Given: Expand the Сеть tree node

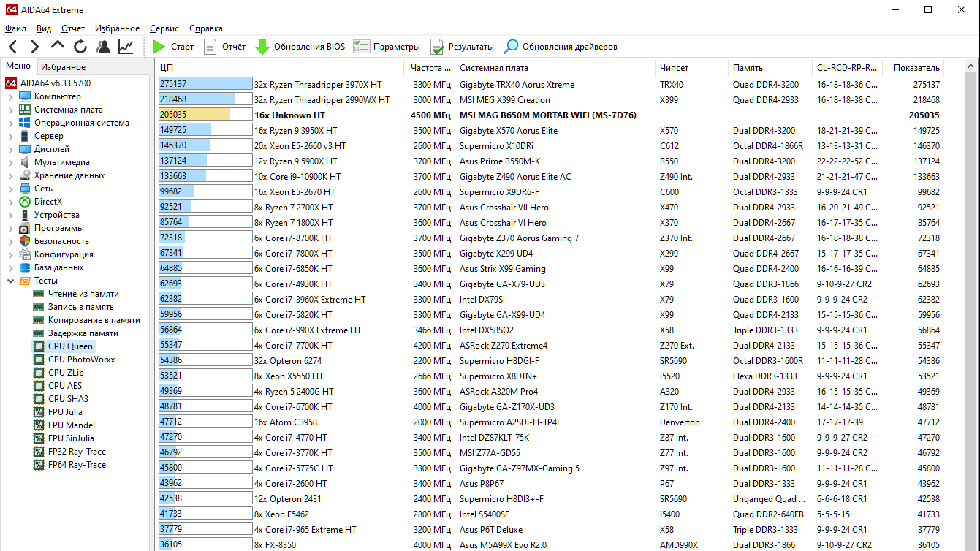Looking at the screenshot, I should [x=10, y=189].
